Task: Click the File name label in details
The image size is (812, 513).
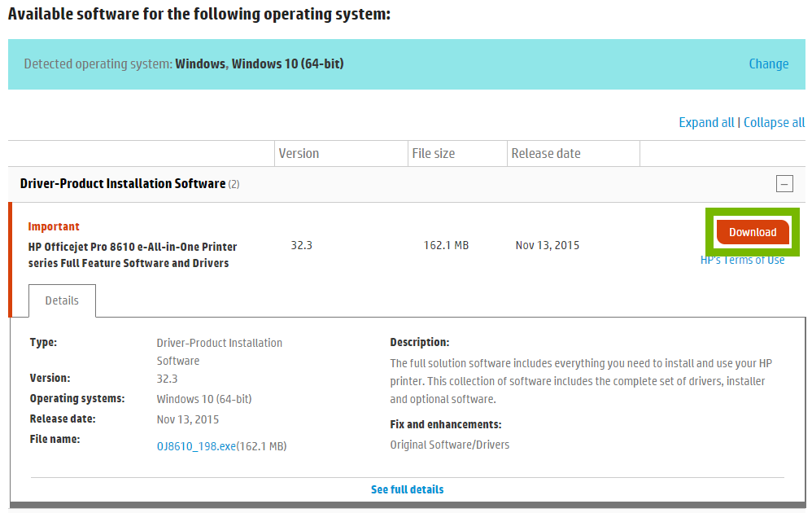Action: (55, 439)
